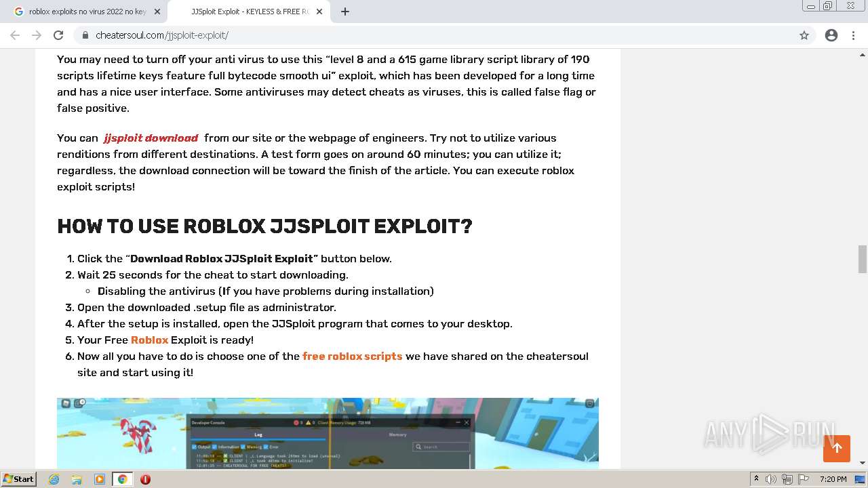Viewport: 868px width, 488px height.
Task: Click the address bar URL field
Action: (434, 35)
